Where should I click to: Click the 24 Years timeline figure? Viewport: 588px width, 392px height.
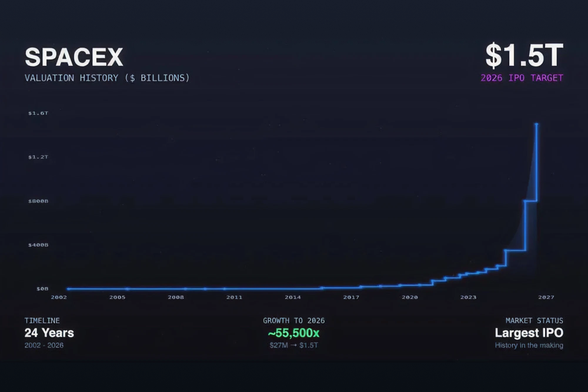48,333
